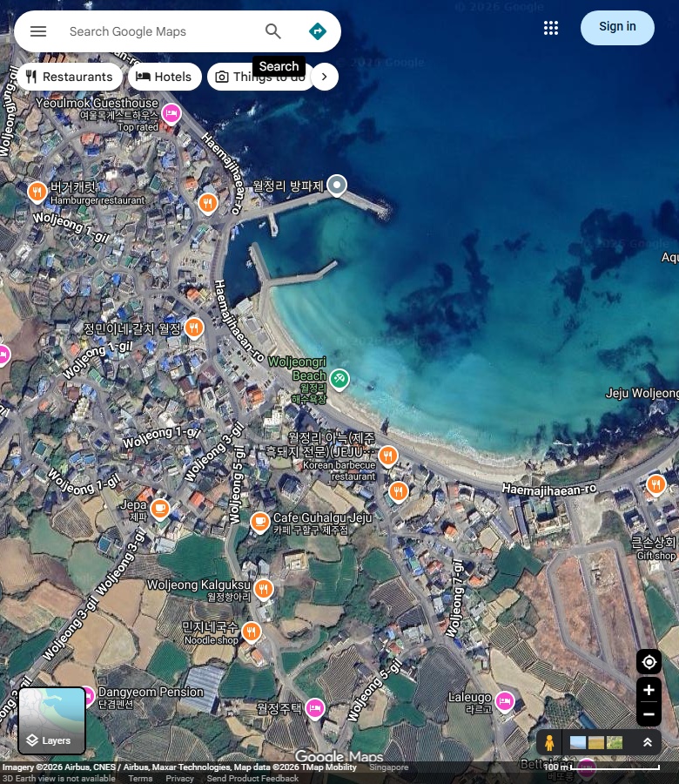Click the map scale 100 m bar
The image size is (679, 784).
(x=601, y=767)
